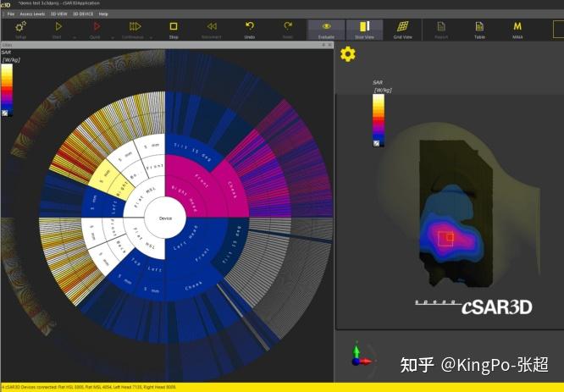
Task: Click the red peak SAR marker box on phantom
Action: (x=450, y=237)
